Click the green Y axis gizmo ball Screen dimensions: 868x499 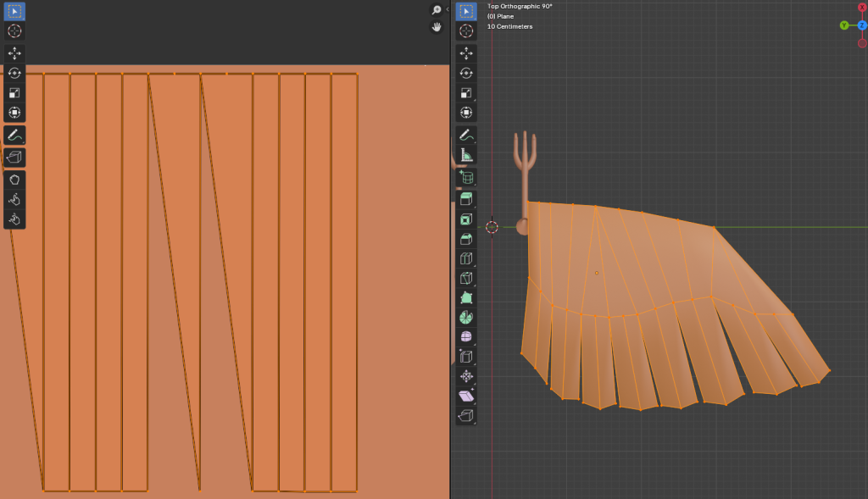pyautogui.click(x=844, y=25)
